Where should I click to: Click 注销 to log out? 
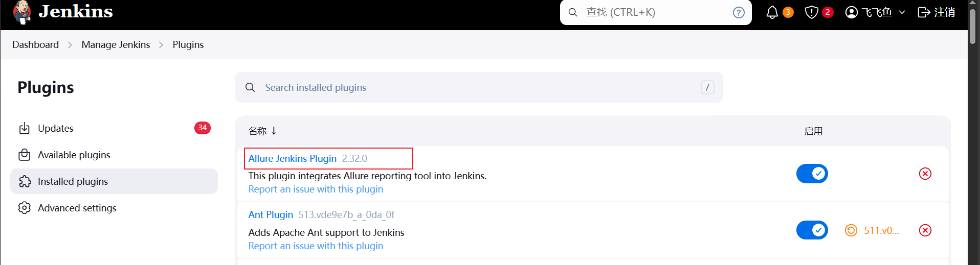(x=944, y=12)
